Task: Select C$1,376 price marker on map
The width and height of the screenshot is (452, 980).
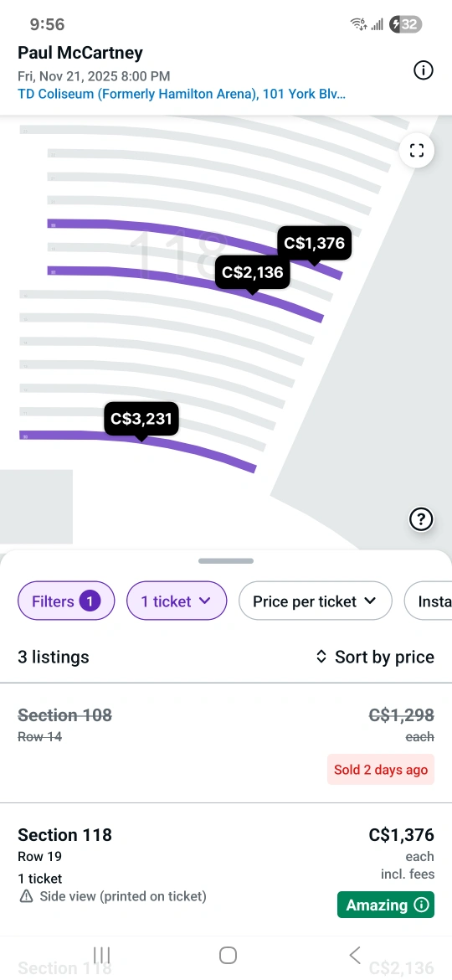Action: coord(315,243)
